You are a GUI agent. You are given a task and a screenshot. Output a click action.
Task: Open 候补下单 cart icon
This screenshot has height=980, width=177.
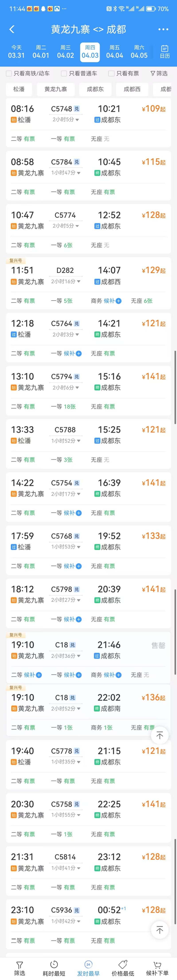click(x=157, y=964)
